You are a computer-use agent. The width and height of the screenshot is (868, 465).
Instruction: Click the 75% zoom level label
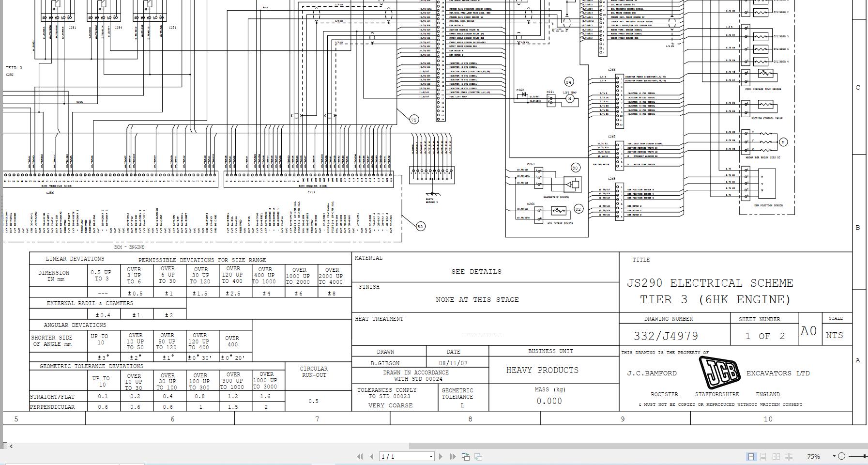(814, 456)
